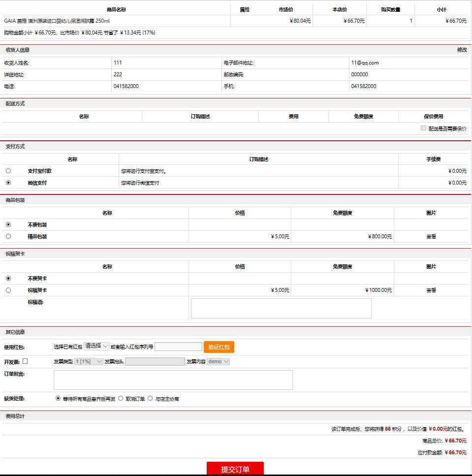Select 等待所有商品备齐后再发 option
The image size is (472, 476).
pos(58,398)
